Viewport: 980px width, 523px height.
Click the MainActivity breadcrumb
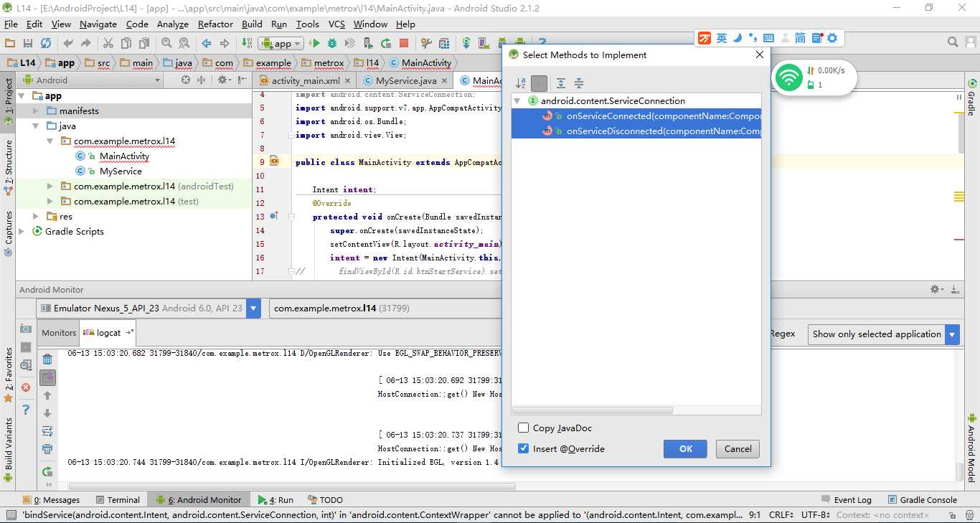tap(420, 63)
